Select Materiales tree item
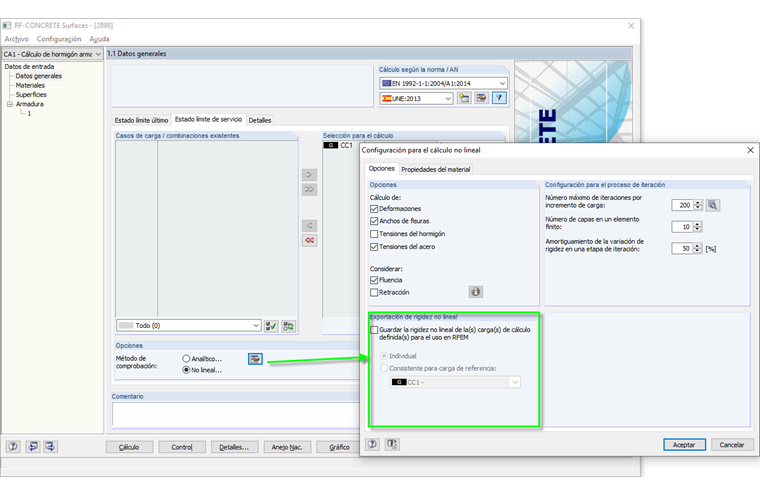760x495 pixels. coord(30,85)
